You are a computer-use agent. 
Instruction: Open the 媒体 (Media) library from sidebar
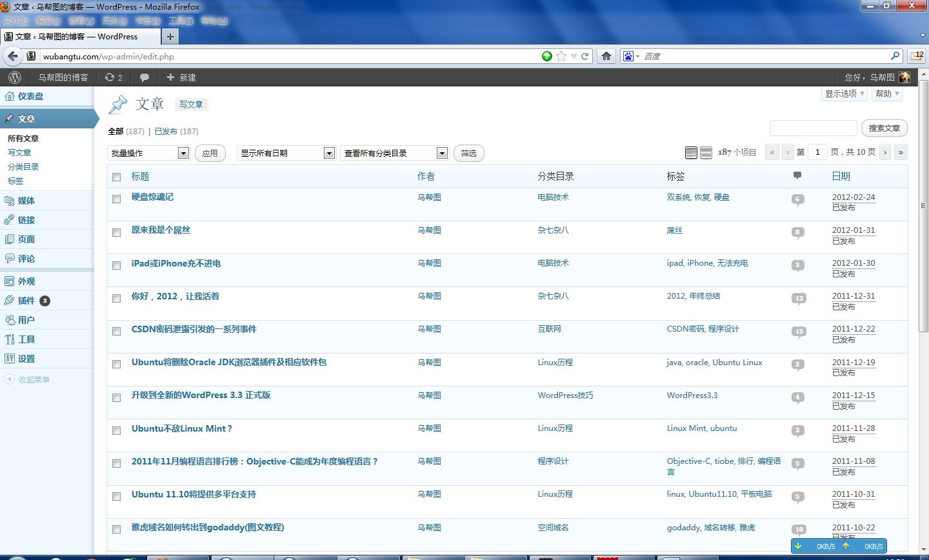tap(26, 200)
